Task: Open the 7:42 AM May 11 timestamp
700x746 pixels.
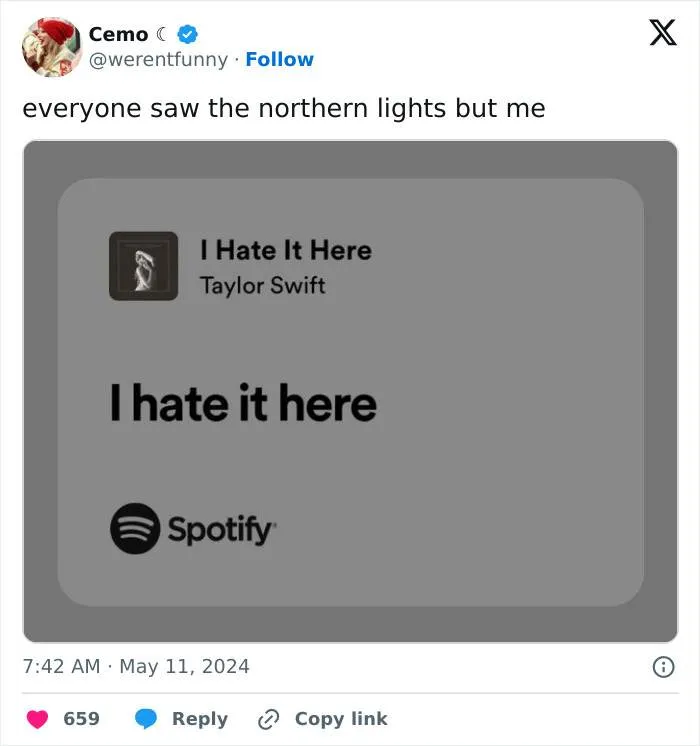Action: click(136, 666)
